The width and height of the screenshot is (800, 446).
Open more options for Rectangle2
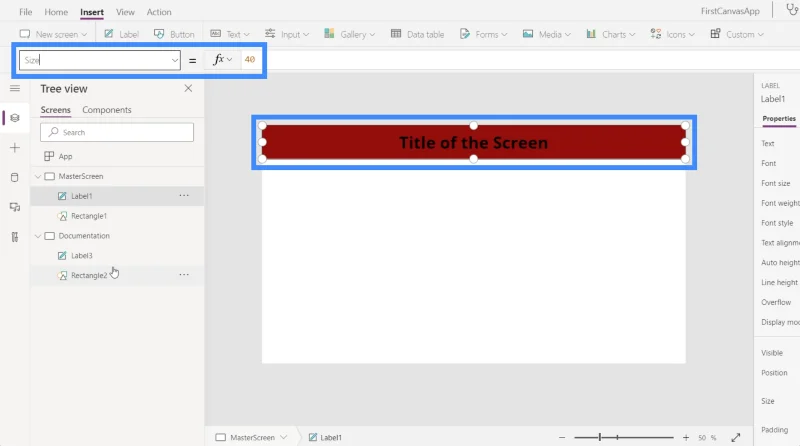point(184,275)
